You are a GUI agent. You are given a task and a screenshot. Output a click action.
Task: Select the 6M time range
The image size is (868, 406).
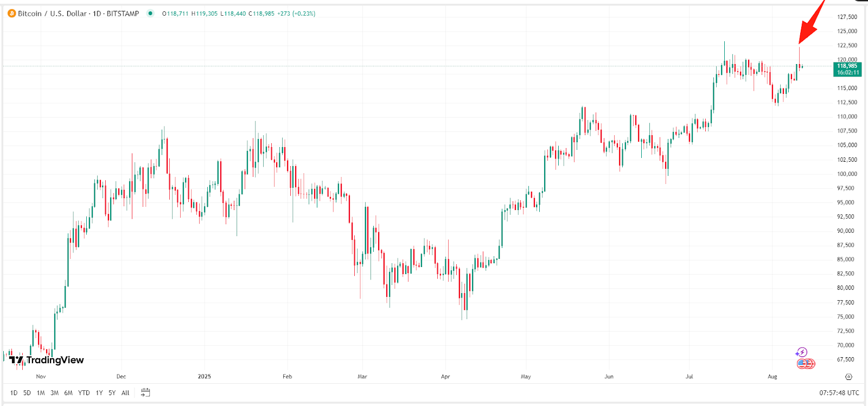(68, 392)
